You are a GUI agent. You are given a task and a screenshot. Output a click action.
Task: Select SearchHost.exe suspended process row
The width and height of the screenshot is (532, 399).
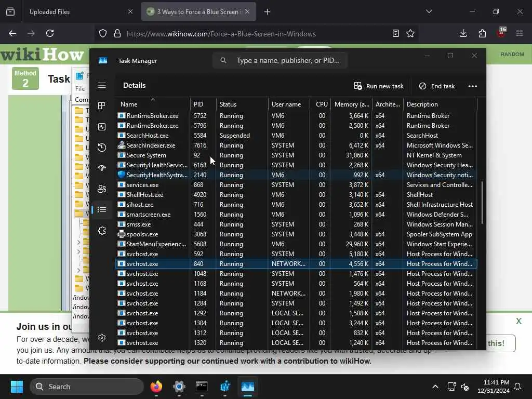tap(296, 136)
